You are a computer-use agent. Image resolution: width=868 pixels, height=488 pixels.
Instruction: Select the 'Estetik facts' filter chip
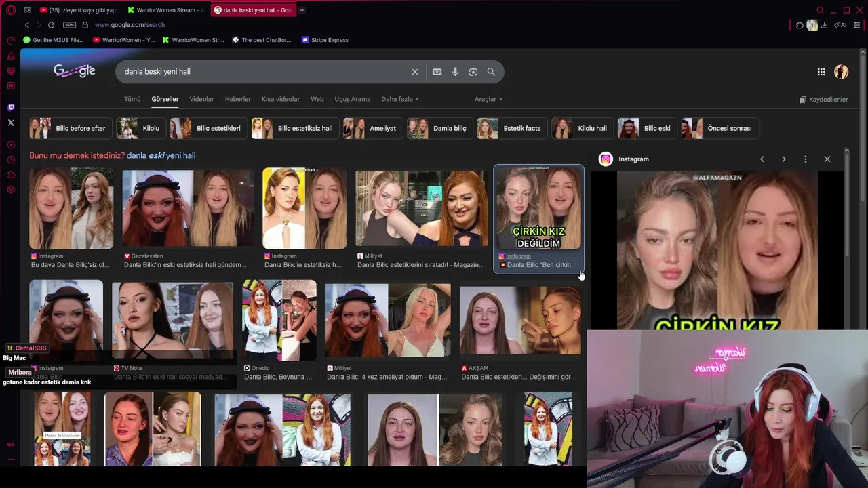pos(513,128)
